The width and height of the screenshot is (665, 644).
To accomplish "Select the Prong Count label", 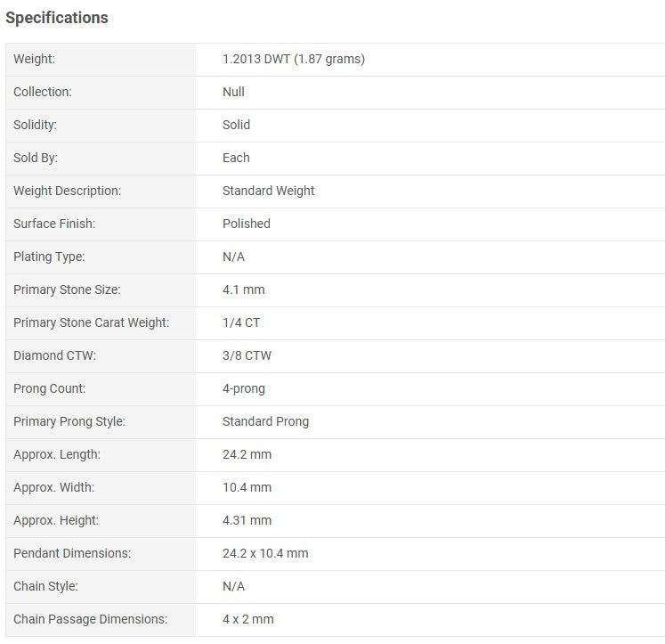I will click(50, 388).
